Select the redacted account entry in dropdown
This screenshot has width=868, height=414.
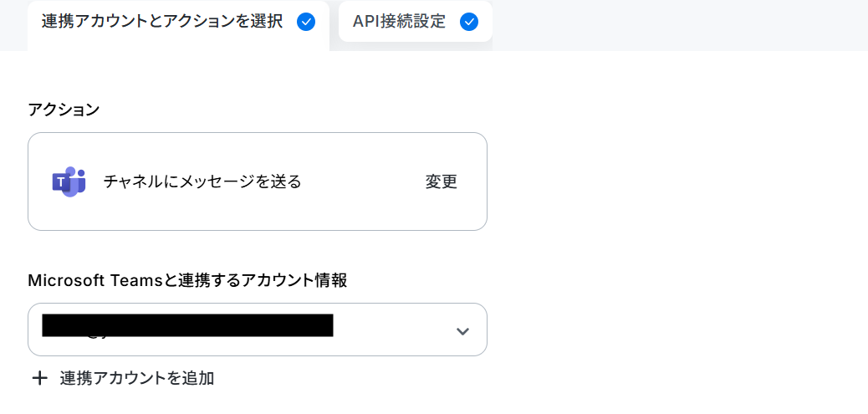[187, 325]
